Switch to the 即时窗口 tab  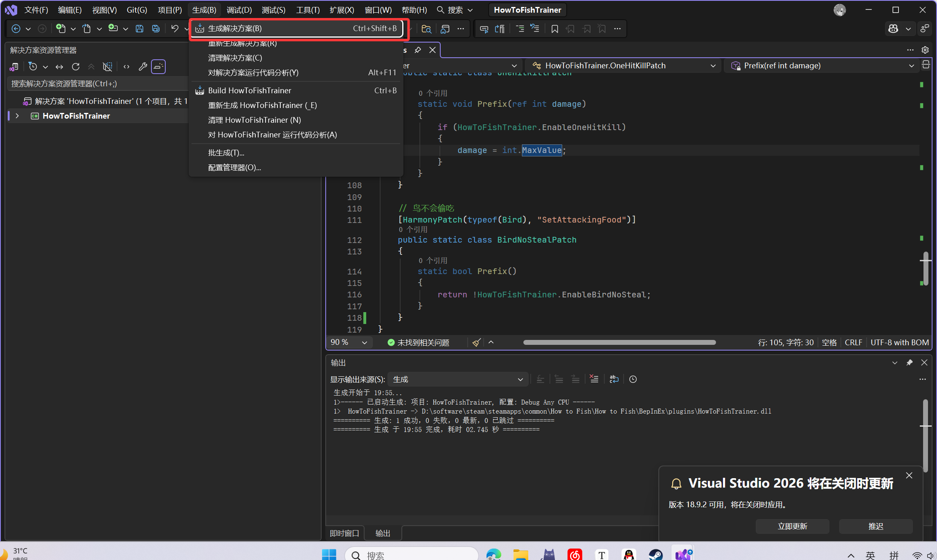coord(344,533)
